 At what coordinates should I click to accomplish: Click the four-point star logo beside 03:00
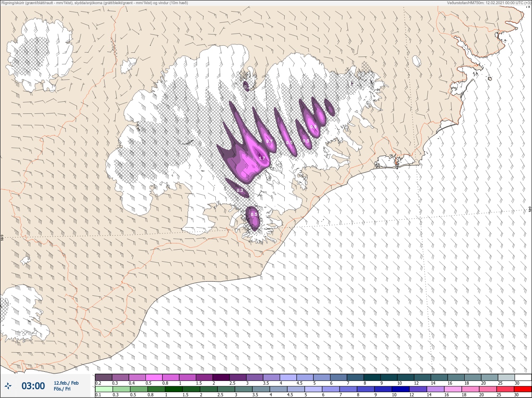tap(9, 386)
